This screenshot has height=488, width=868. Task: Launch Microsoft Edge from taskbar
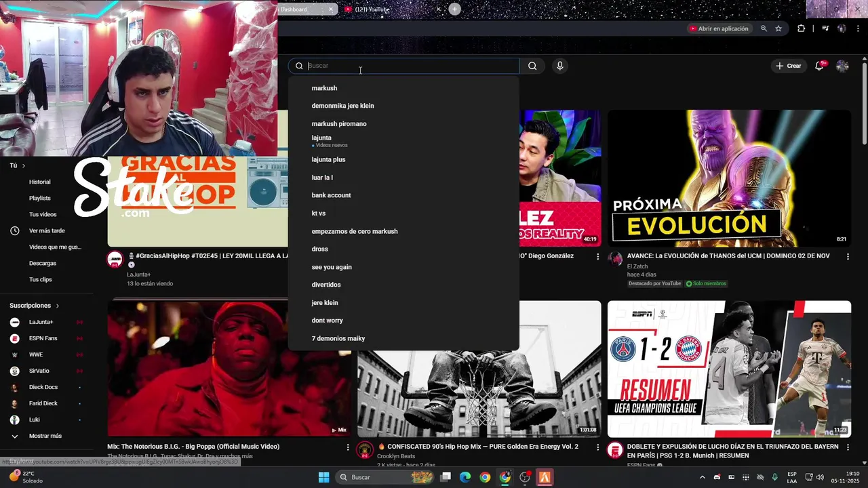(x=465, y=477)
